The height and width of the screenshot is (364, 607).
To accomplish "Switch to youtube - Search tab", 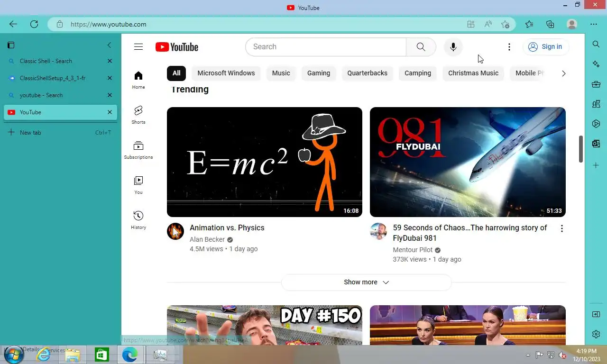I will [60, 95].
